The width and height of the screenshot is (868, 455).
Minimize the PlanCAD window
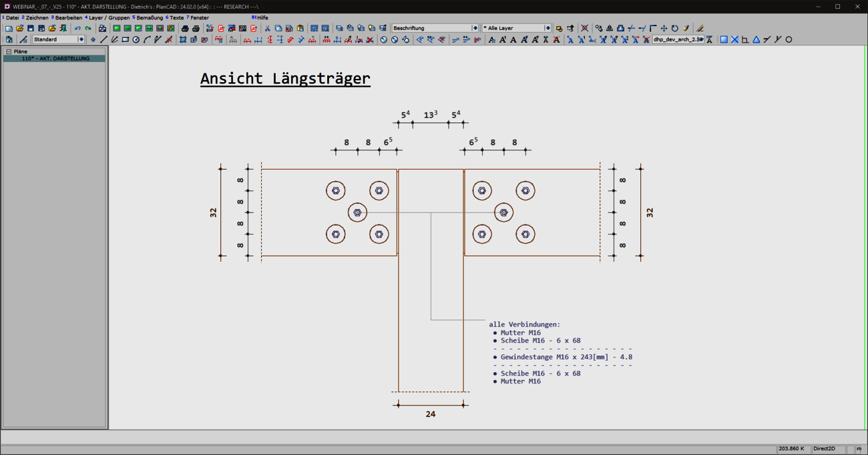pyautogui.click(x=818, y=7)
